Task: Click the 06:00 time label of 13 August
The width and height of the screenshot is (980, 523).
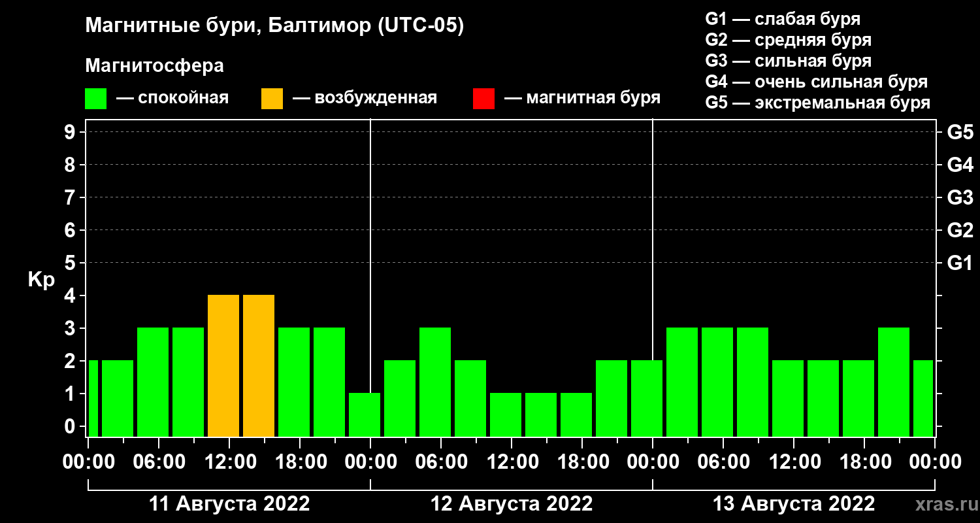Action: (x=723, y=462)
